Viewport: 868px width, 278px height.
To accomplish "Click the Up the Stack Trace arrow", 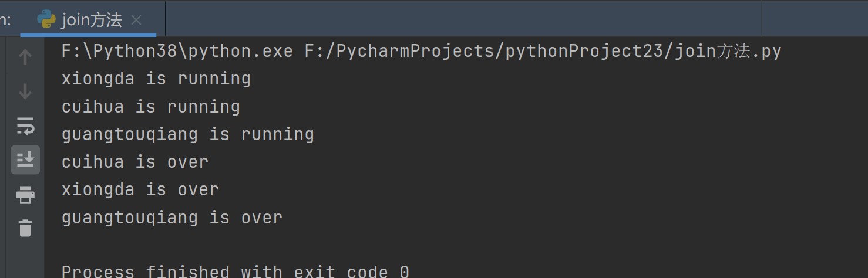I will tap(25, 57).
